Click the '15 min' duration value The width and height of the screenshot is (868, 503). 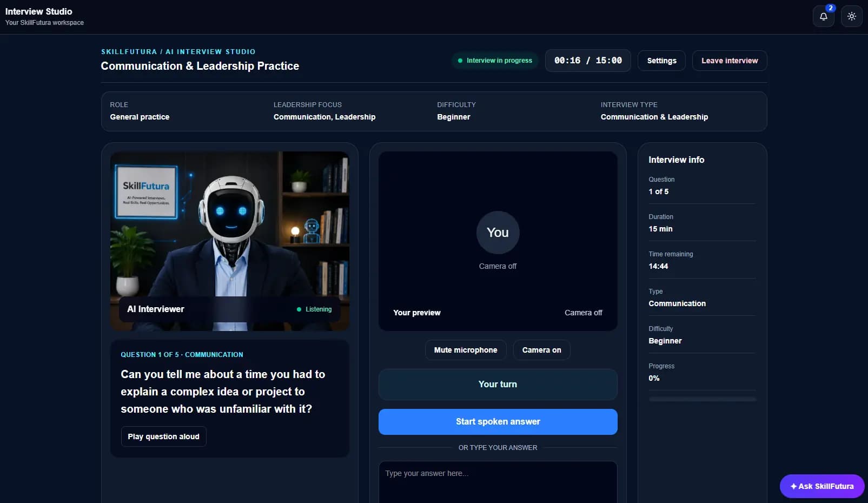[661, 229]
